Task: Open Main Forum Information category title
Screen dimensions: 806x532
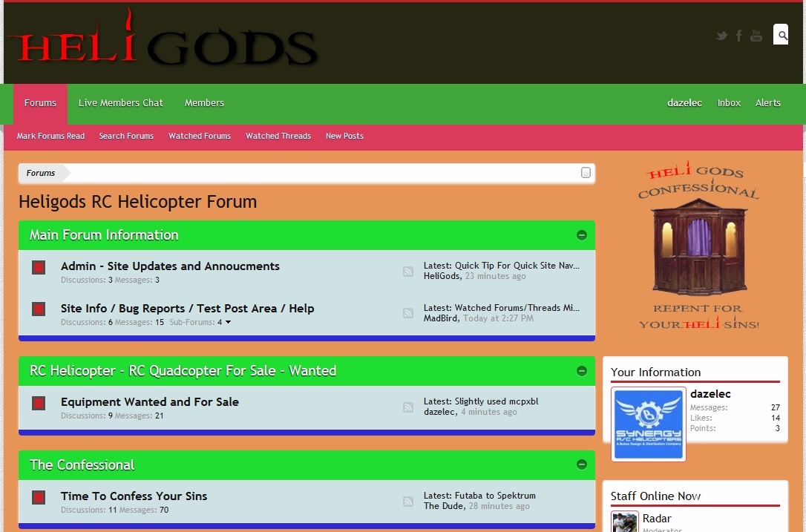Action: point(104,235)
